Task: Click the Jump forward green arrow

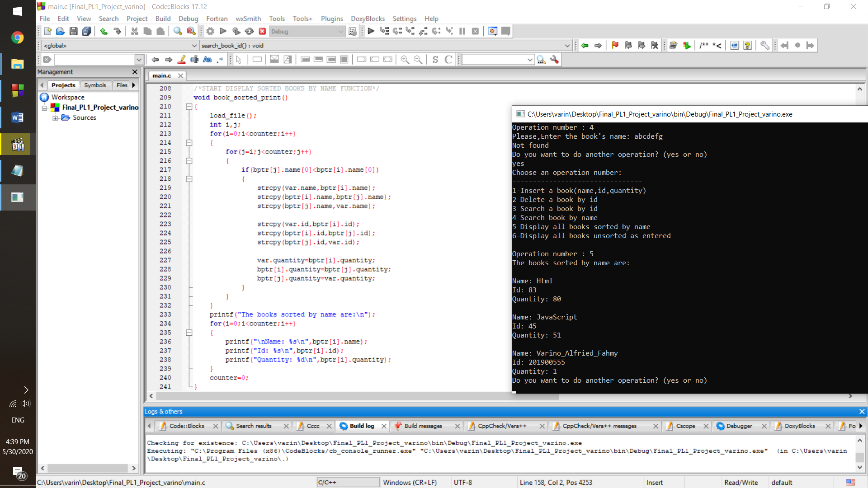Action: pyautogui.click(x=598, y=45)
